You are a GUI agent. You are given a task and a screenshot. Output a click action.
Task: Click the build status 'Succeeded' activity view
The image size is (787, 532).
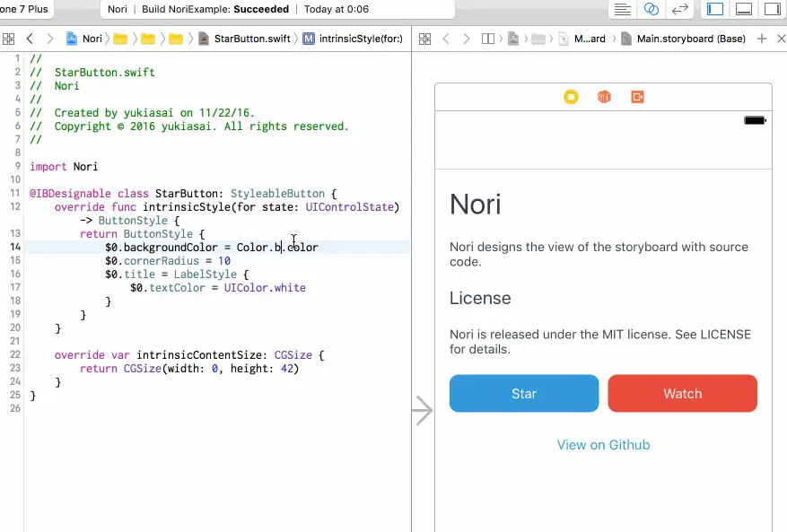277,9
